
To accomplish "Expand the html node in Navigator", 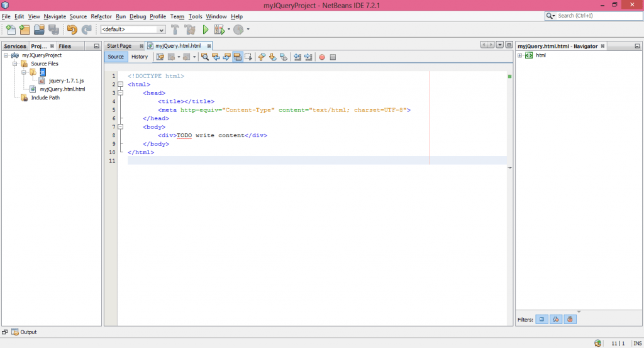I will tap(519, 55).
